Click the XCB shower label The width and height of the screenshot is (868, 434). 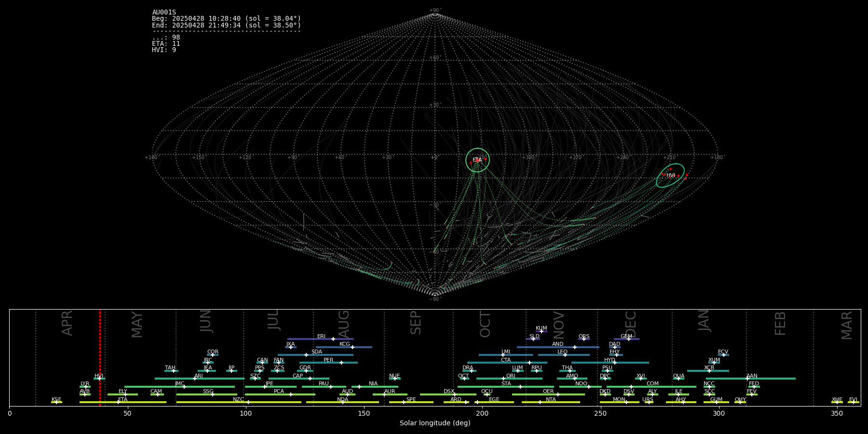point(709,368)
